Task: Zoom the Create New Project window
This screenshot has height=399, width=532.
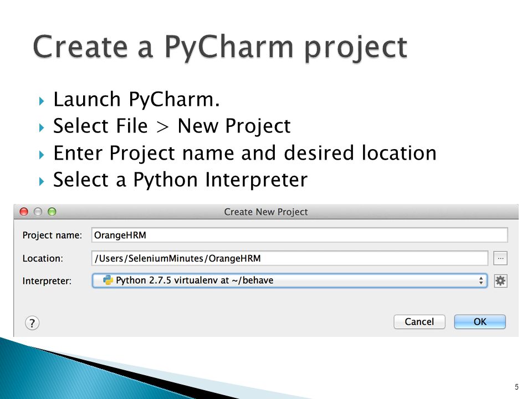Action: coord(52,212)
